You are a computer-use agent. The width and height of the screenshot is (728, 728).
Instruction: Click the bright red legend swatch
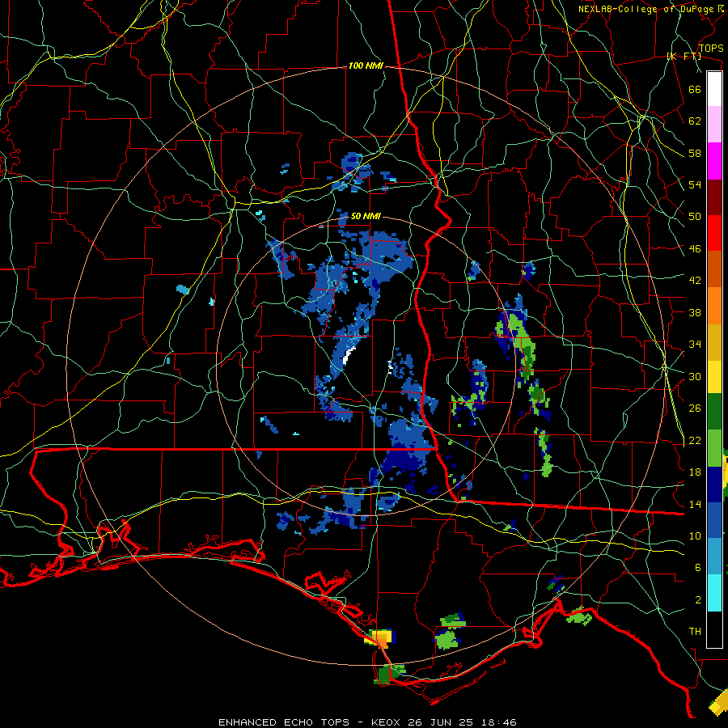[x=714, y=233]
